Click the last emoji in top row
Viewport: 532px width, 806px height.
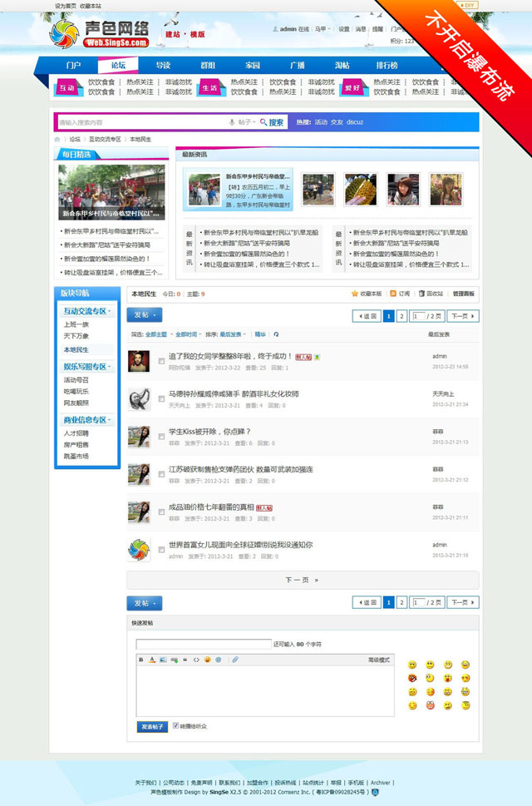pyautogui.click(x=465, y=665)
